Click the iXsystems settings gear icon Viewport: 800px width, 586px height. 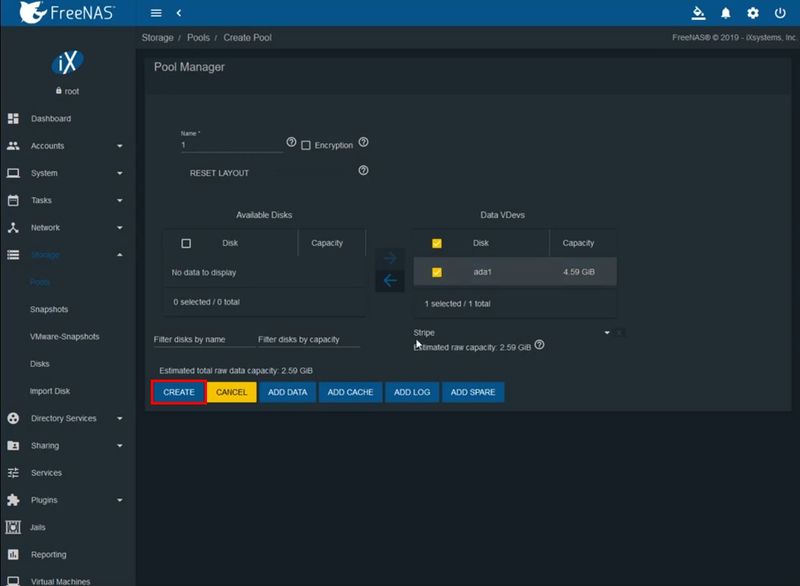(x=752, y=13)
